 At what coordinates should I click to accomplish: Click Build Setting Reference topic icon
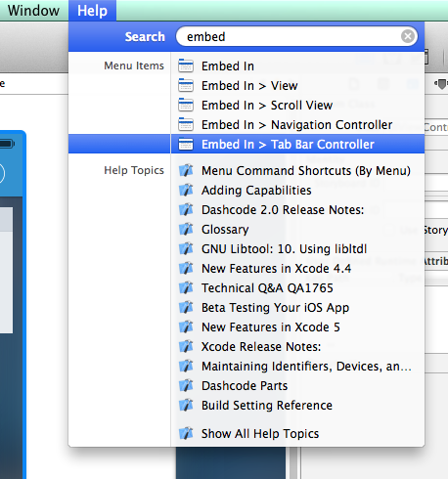[x=186, y=406]
